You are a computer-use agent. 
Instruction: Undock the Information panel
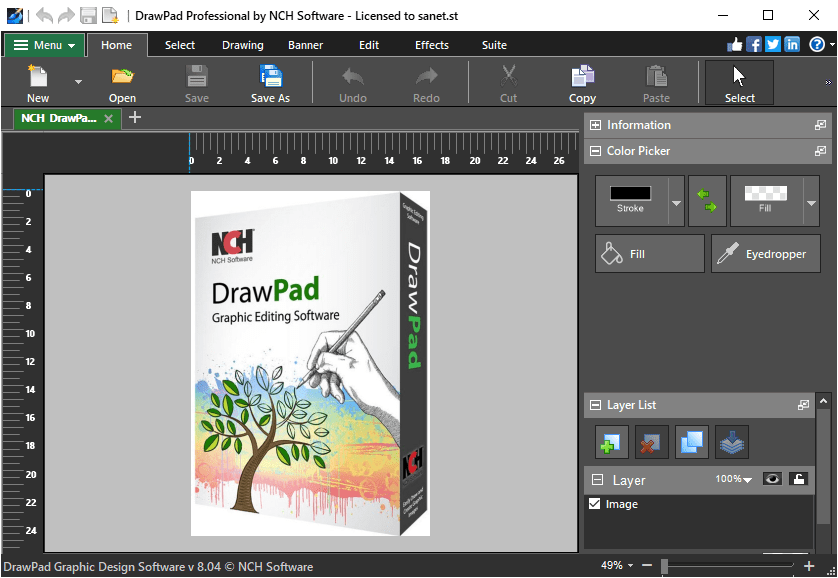click(x=820, y=125)
